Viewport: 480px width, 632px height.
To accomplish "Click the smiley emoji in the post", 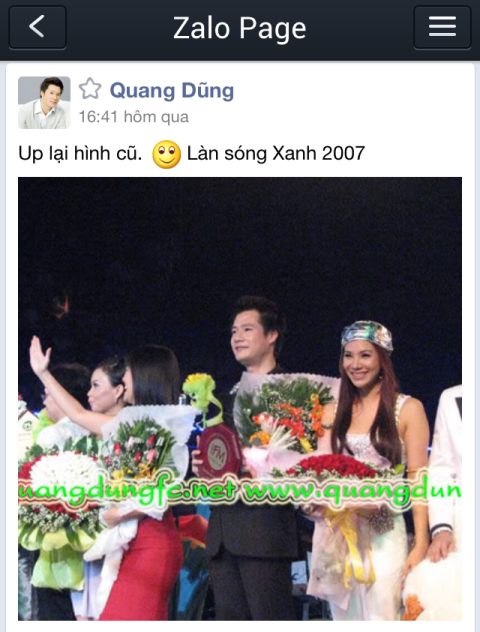I will (x=166, y=154).
